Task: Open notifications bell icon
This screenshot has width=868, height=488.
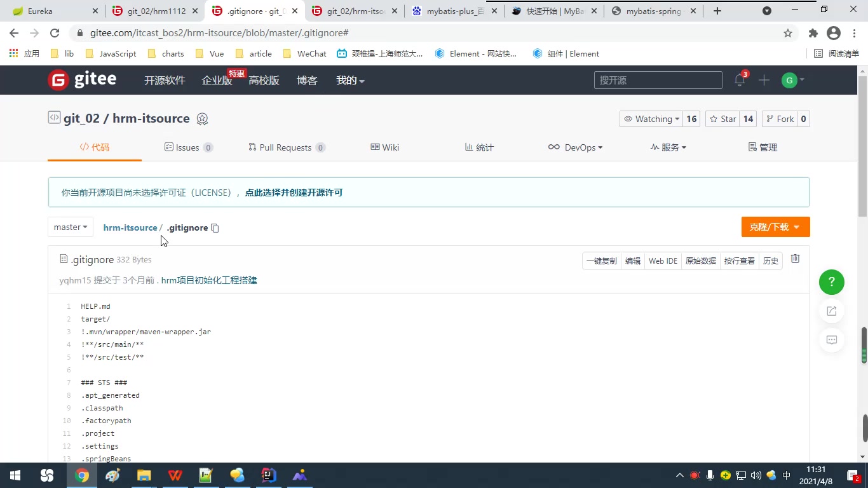Action: 740,80
